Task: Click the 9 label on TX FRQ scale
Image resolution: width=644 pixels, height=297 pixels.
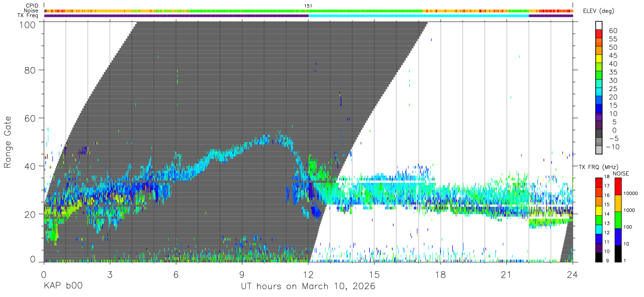Action: [608, 260]
